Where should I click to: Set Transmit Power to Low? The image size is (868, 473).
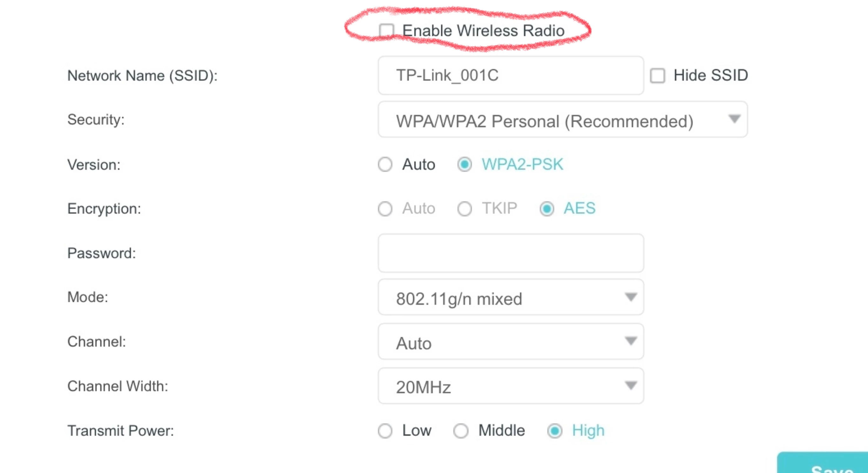coord(385,430)
